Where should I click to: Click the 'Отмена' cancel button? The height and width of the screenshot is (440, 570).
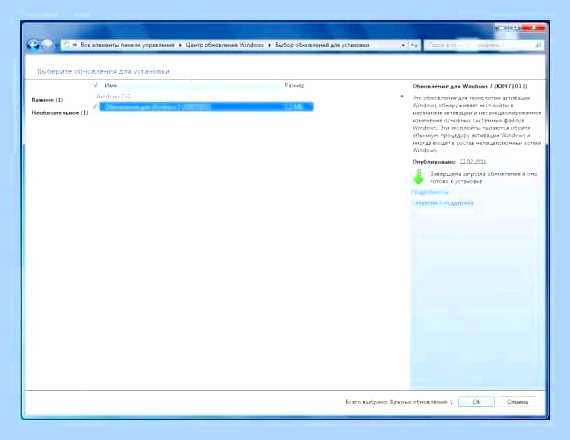pos(517,402)
